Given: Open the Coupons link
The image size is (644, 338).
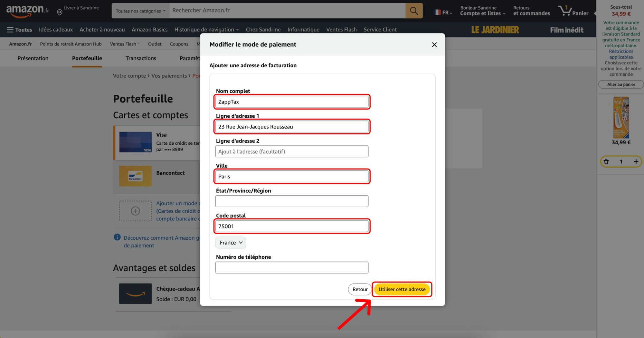Looking at the screenshot, I should (179, 44).
